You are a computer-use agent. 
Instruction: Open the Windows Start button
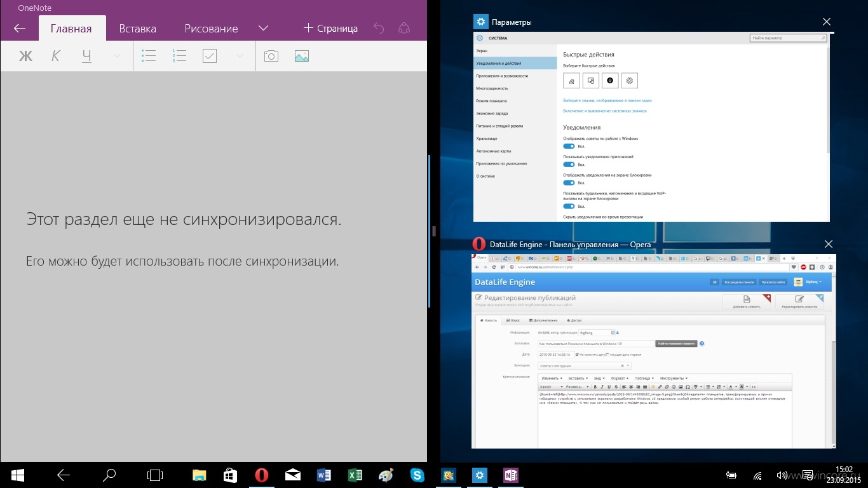pyautogui.click(x=17, y=475)
